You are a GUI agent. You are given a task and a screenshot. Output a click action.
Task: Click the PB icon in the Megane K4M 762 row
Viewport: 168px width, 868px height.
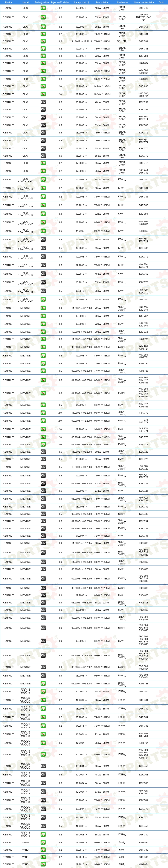[x=43, y=364]
